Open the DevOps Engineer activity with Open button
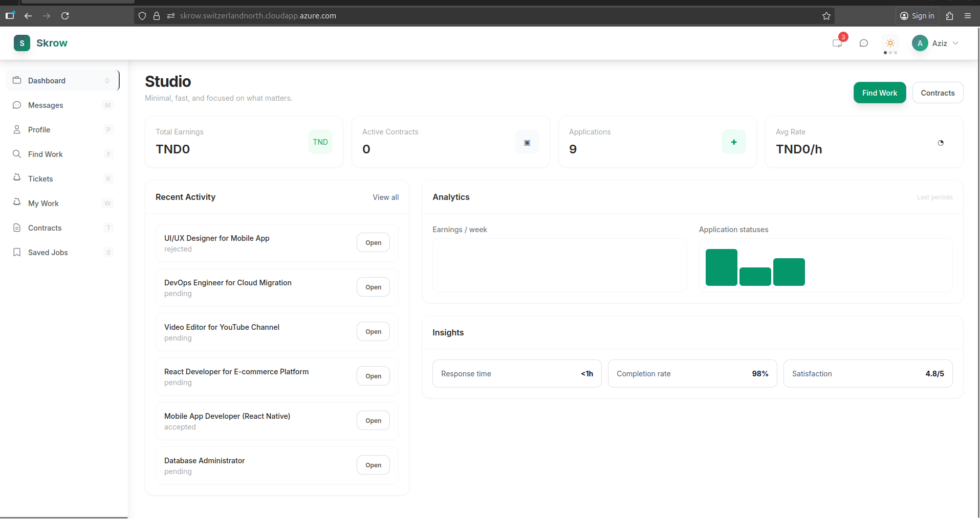 [x=373, y=287]
